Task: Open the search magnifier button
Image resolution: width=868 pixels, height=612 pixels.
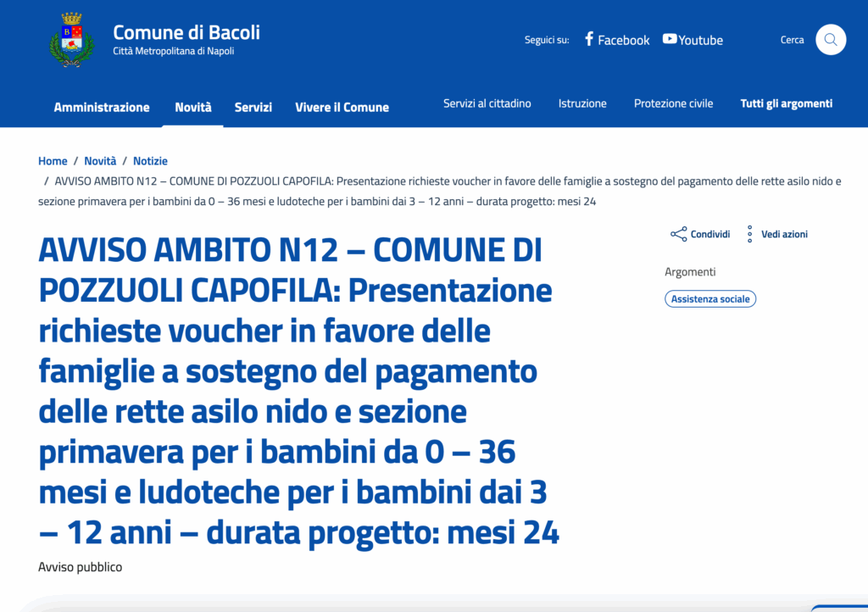Action: point(830,40)
